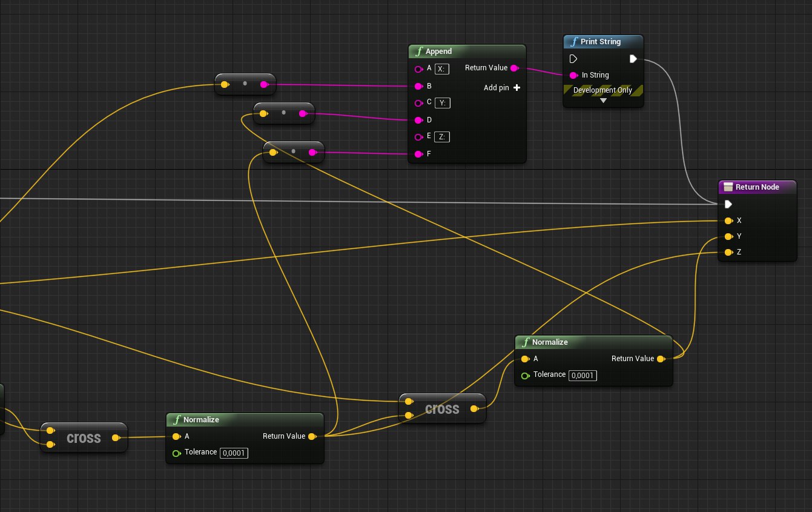
Task: Select the Append node by its title
Action: [x=438, y=52]
